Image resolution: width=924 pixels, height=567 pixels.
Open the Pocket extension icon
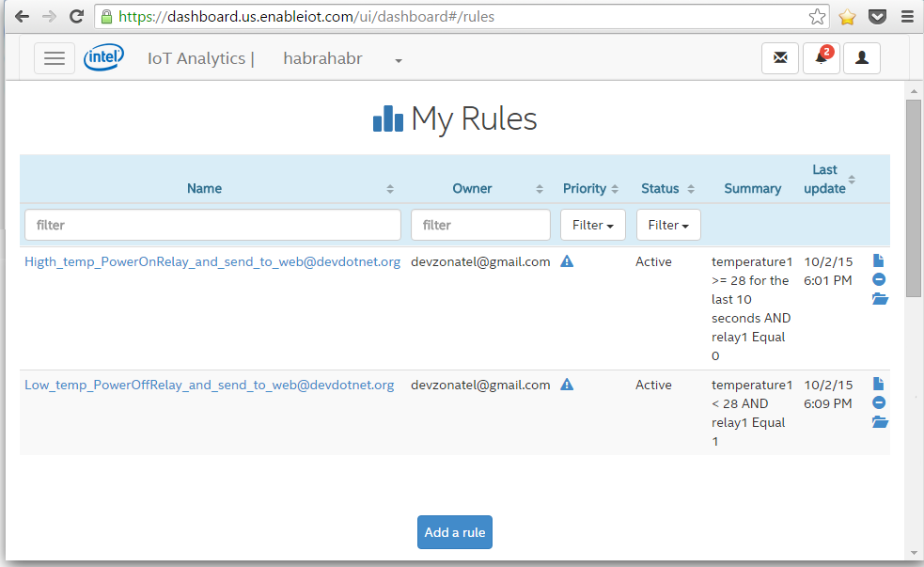click(x=877, y=17)
